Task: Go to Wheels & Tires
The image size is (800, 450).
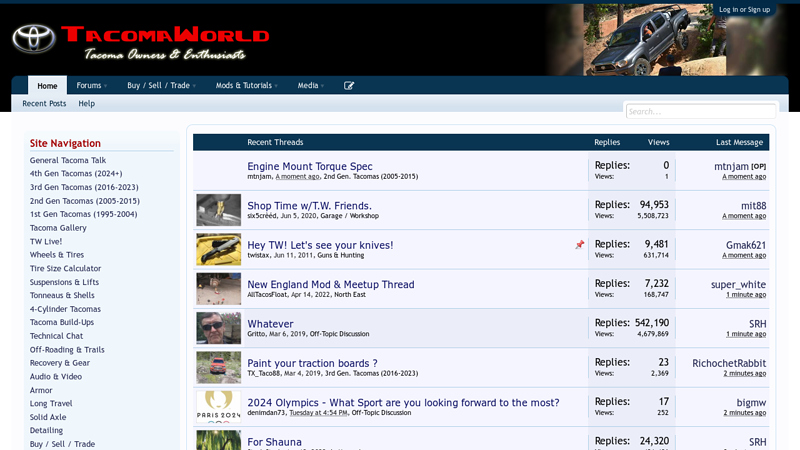Action: click(x=57, y=255)
